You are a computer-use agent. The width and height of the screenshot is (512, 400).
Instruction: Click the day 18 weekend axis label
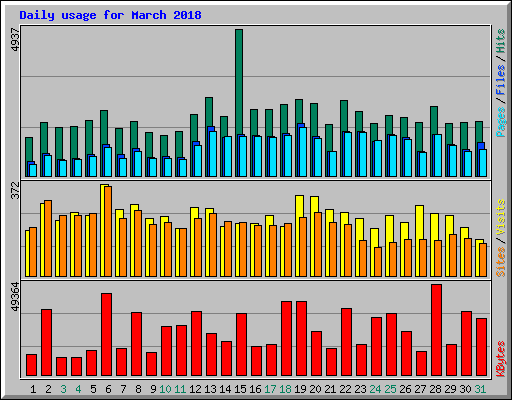coord(285,389)
